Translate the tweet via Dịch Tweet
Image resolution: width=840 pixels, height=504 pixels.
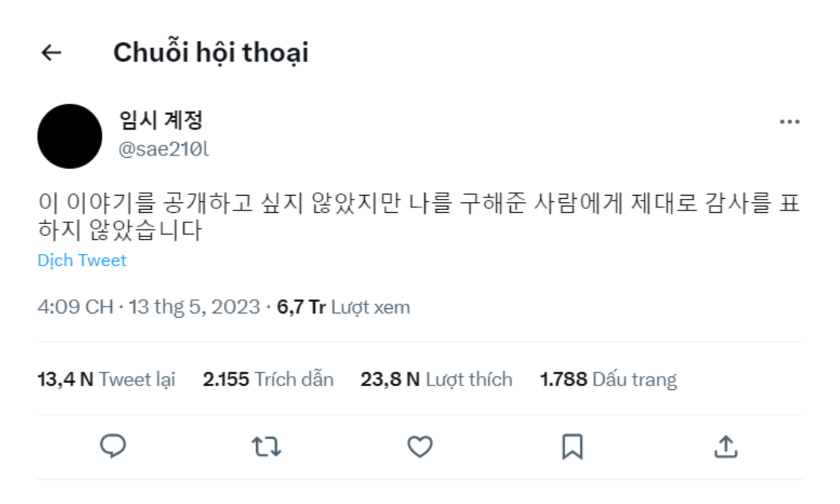tap(83, 260)
